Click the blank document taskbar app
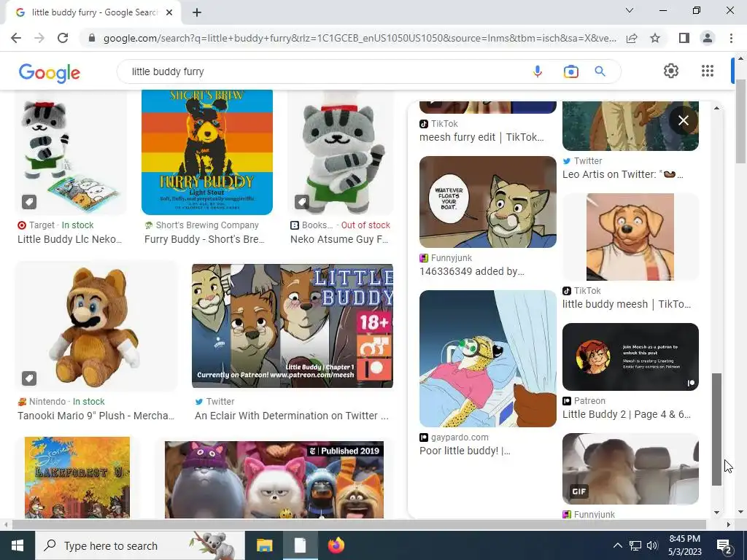 coord(300,545)
